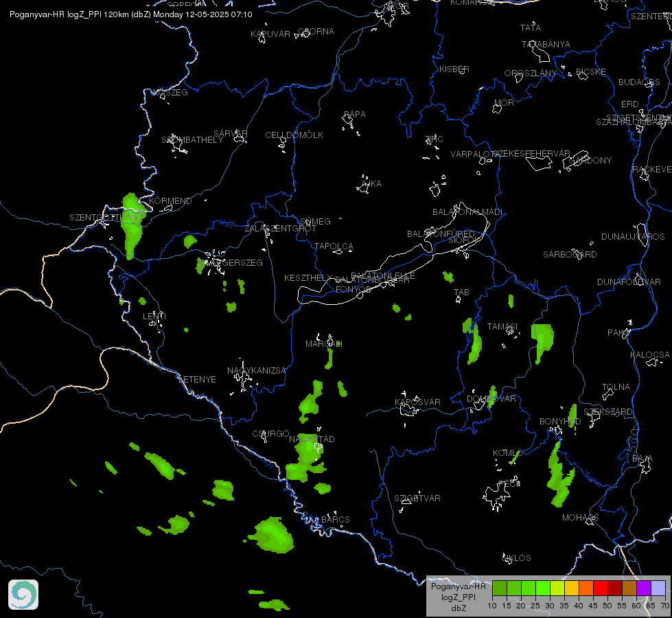
Task: Click the KALOCSA city label
Action: (x=650, y=355)
